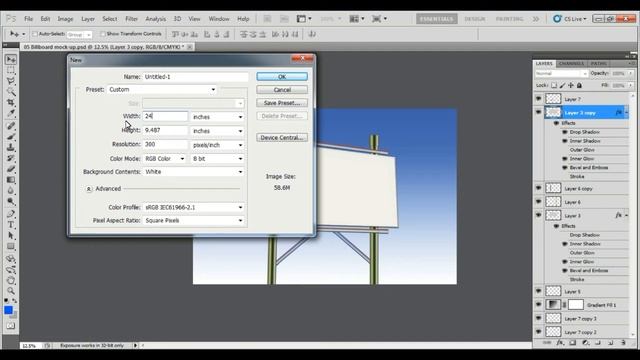Viewport: 640px width, 360px height.
Task: Click the lock all icon
Action: 579,85
